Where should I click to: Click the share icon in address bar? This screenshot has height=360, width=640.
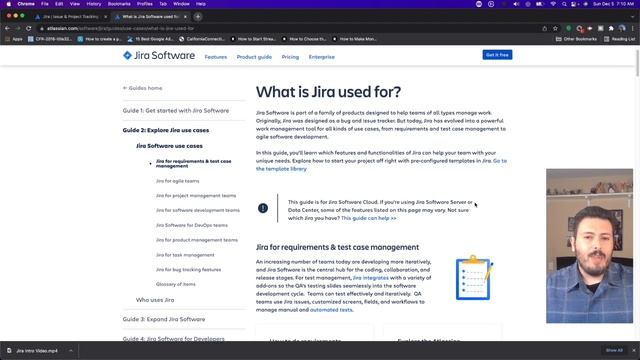coord(544,29)
